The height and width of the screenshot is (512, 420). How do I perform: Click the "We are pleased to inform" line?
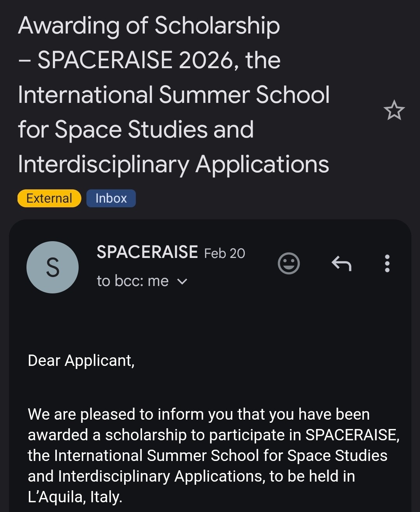[199, 414]
